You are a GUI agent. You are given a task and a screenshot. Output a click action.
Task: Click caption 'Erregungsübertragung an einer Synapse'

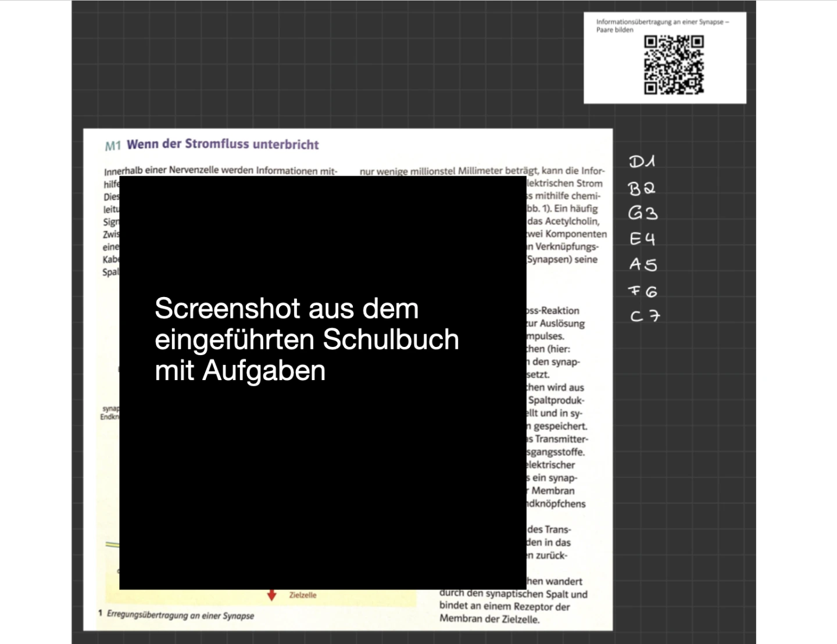pos(180,615)
